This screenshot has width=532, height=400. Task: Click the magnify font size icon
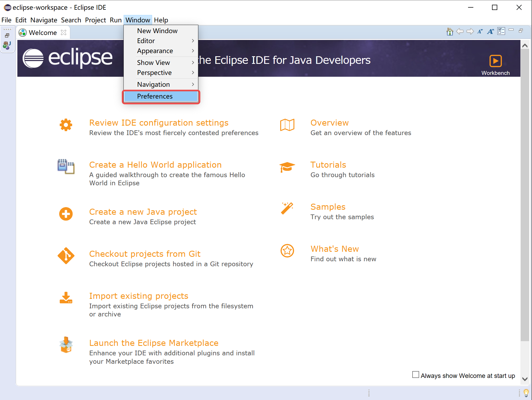(x=490, y=32)
